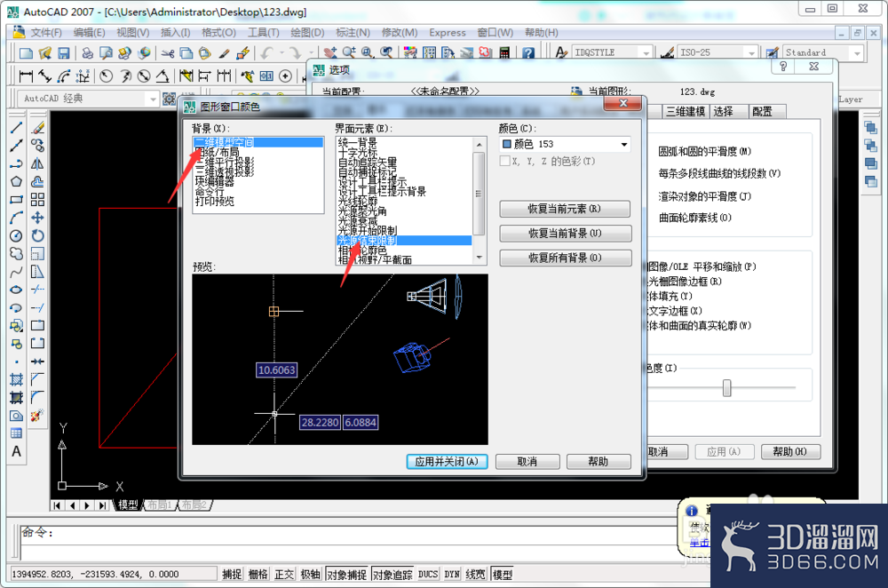The image size is (888, 588).
Task: Click the 恢复所有背景(O) button
Action: click(565, 258)
